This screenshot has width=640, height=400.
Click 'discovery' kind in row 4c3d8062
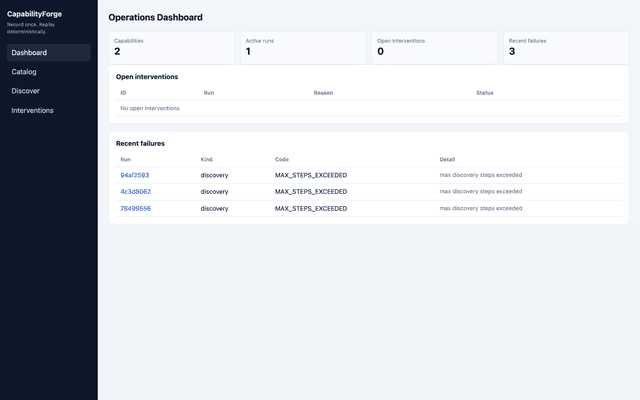coord(214,192)
